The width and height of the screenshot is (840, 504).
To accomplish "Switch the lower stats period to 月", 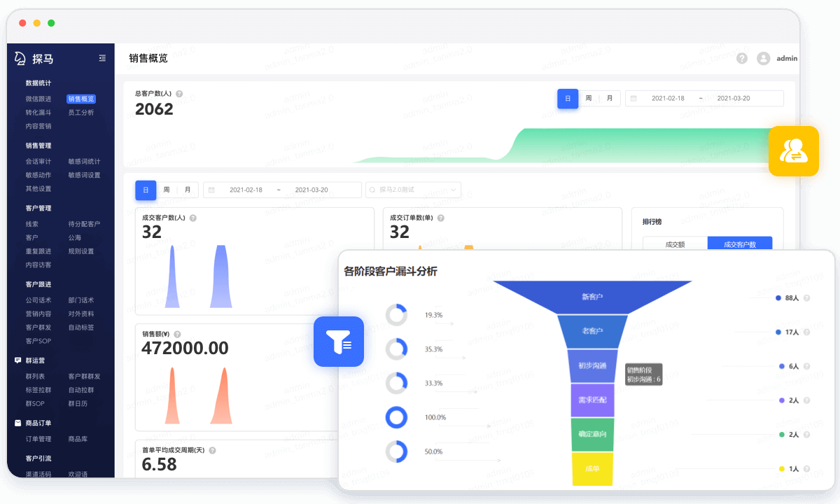I will coord(187,190).
